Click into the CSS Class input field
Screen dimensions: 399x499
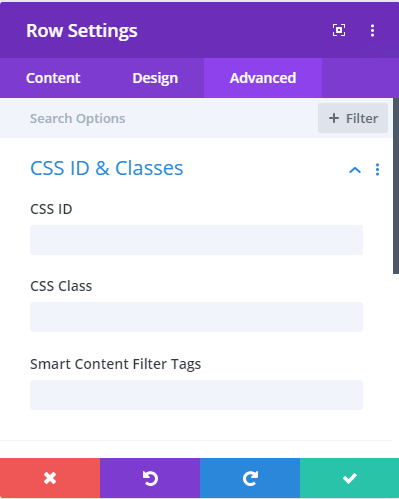pos(196,317)
